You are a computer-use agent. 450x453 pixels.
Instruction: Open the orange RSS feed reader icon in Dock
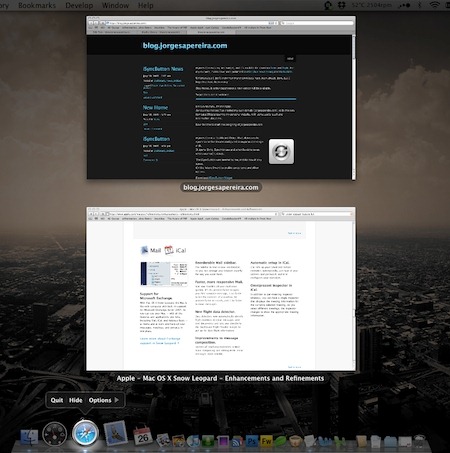pyautogui.click(x=237, y=441)
